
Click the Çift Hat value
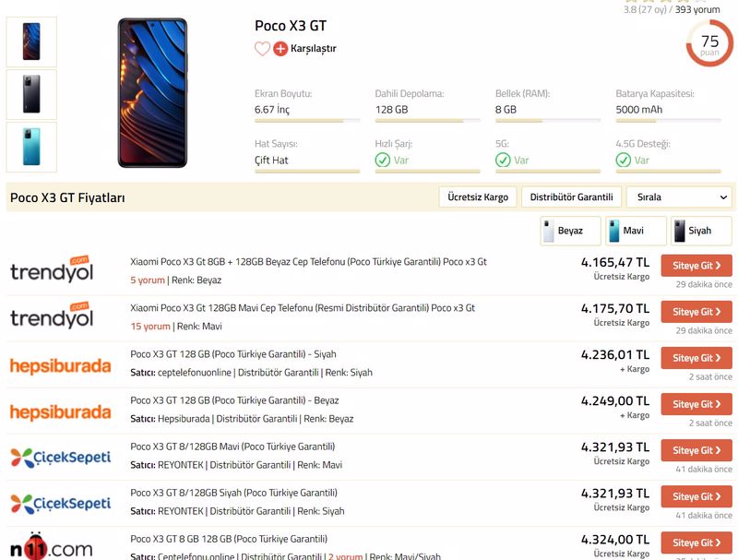(271, 161)
